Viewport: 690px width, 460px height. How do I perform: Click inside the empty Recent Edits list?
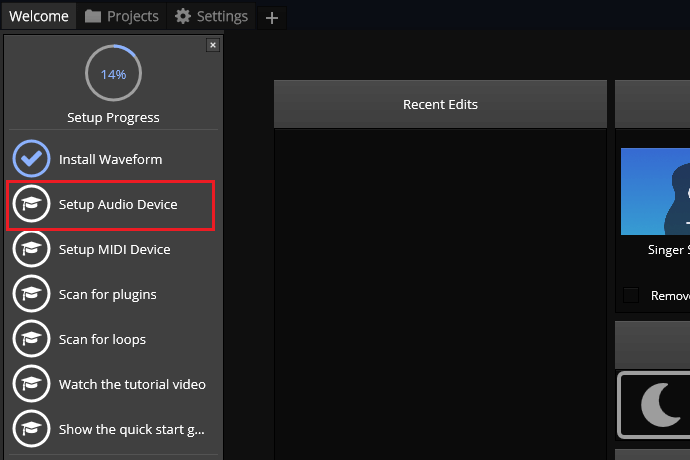[x=440, y=290]
